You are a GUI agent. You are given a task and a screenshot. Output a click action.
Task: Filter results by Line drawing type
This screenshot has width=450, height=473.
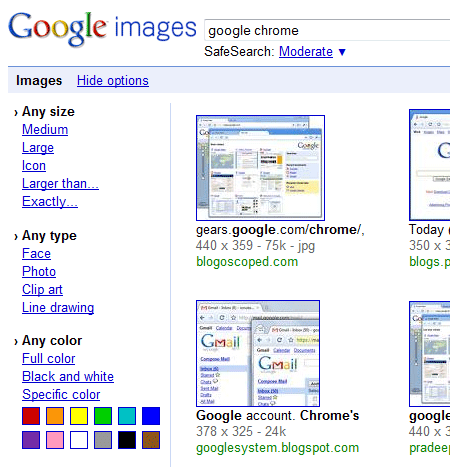[58, 307]
